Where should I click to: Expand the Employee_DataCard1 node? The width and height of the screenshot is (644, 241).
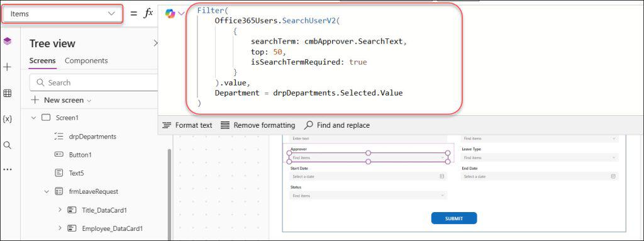(60, 228)
